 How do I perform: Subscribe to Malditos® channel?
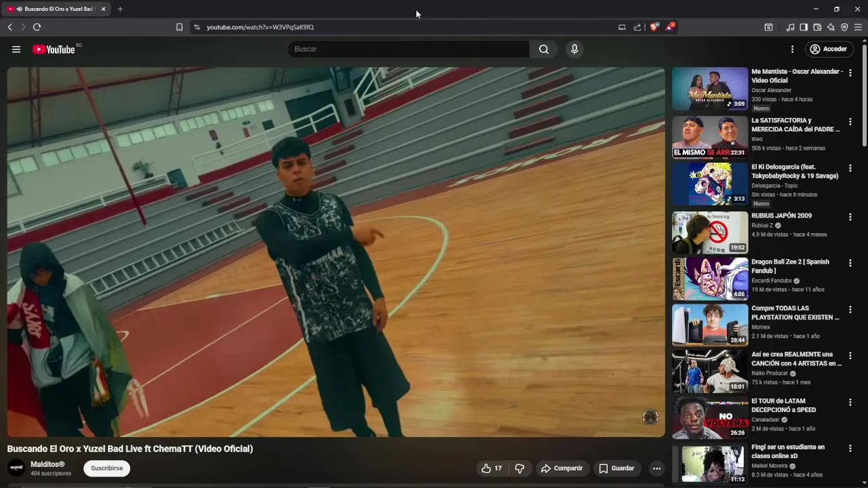click(x=106, y=468)
